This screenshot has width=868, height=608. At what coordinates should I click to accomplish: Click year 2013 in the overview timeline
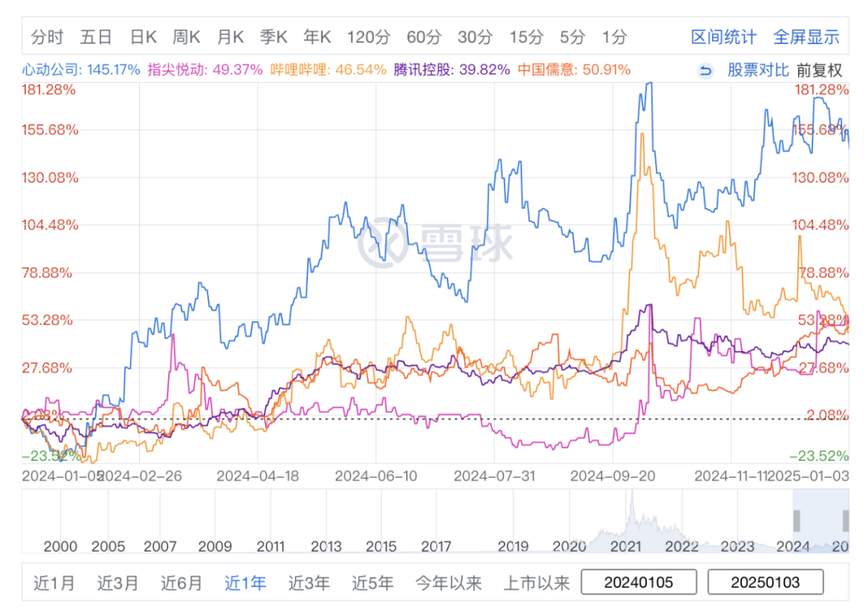[x=326, y=547]
